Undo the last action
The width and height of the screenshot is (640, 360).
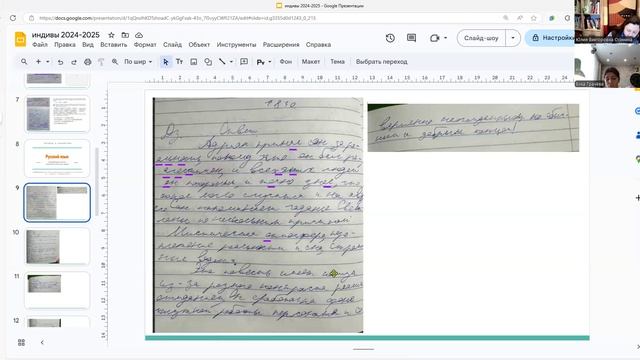point(60,62)
